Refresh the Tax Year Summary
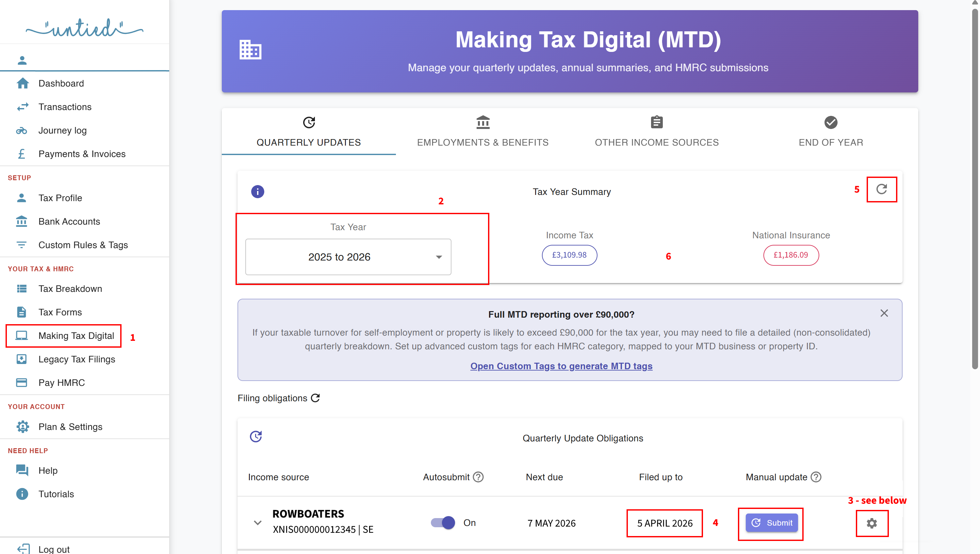This screenshot has width=980, height=554. click(881, 189)
